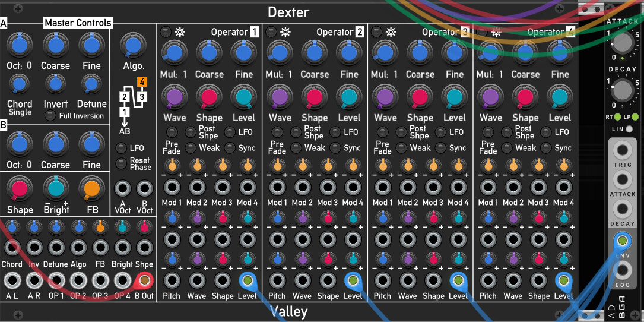Screen dimensions: 644x322
Task: Open Operator 3 settings gear icon
Action: coord(391,32)
